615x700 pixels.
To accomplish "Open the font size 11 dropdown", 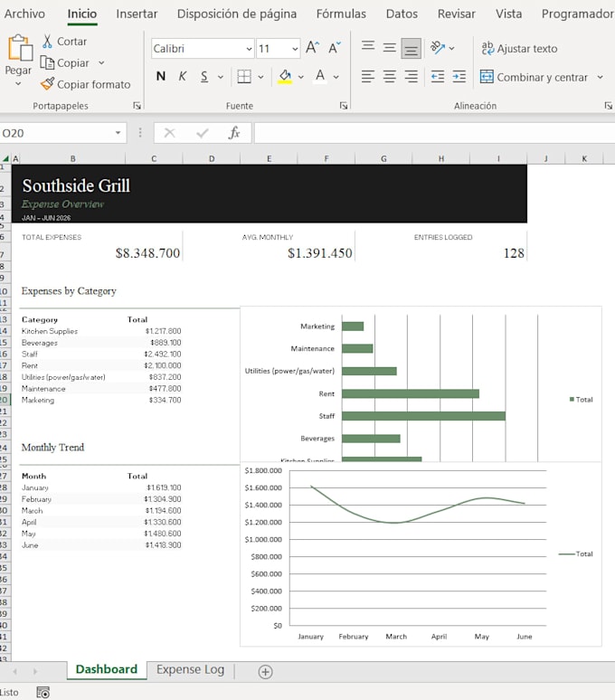I will click(x=295, y=49).
